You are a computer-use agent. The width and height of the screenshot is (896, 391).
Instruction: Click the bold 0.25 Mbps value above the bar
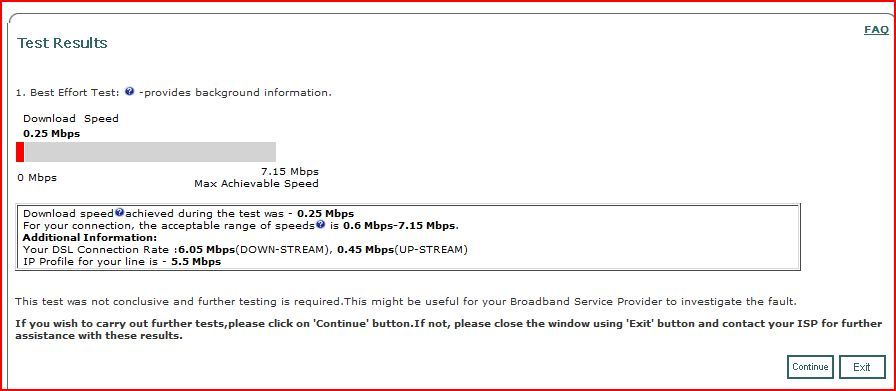click(51, 134)
